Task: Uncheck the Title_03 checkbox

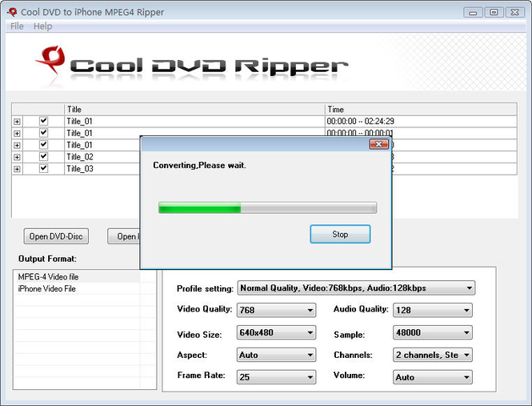Action: click(x=43, y=168)
